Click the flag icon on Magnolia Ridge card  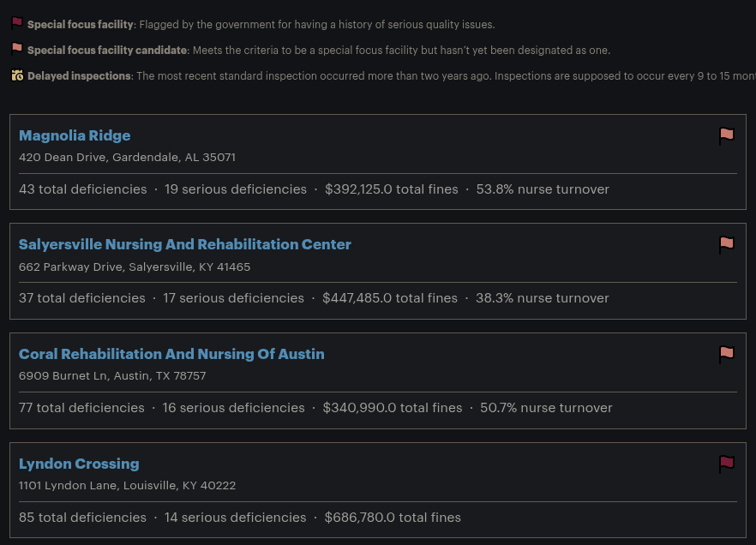click(x=727, y=136)
